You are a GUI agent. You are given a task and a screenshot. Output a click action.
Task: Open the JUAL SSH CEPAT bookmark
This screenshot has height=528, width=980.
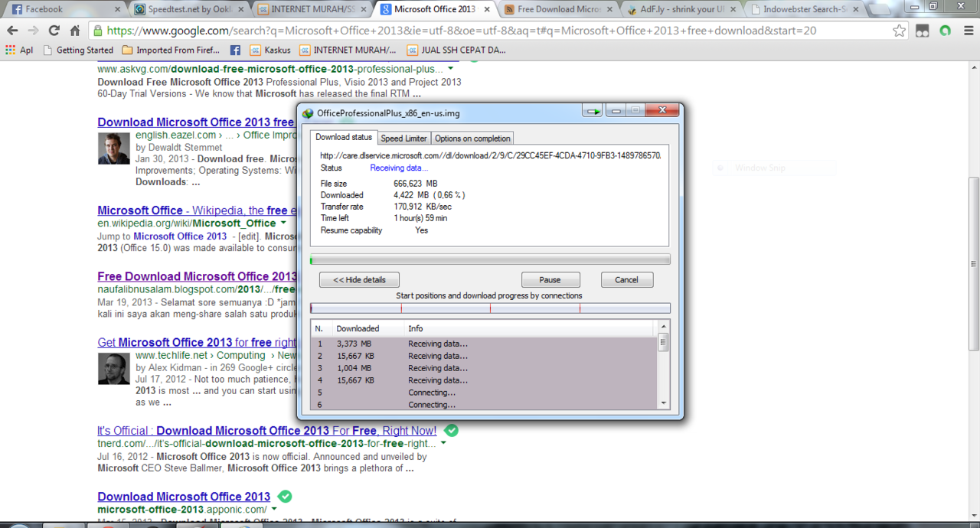(456, 50)
